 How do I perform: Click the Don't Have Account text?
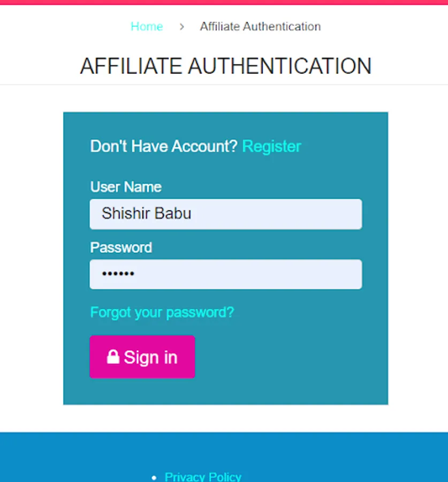pyautogui.click(x=163, y=146)
